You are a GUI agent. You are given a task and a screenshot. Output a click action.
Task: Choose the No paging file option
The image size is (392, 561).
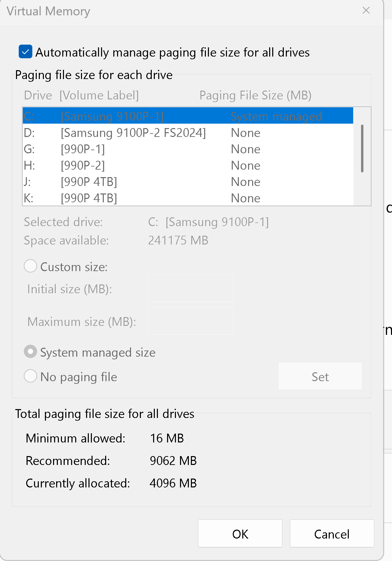pos(30,376)
